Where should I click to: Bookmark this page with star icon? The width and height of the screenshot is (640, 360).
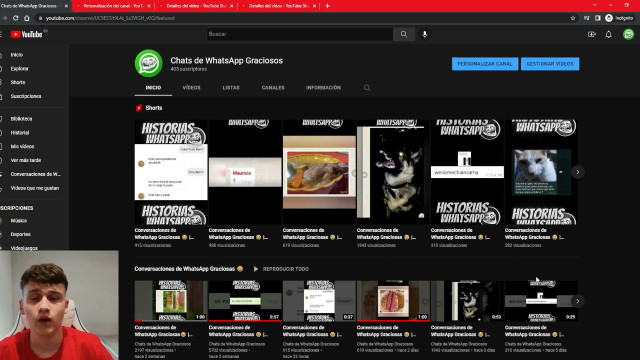click(x=573, y=18)
